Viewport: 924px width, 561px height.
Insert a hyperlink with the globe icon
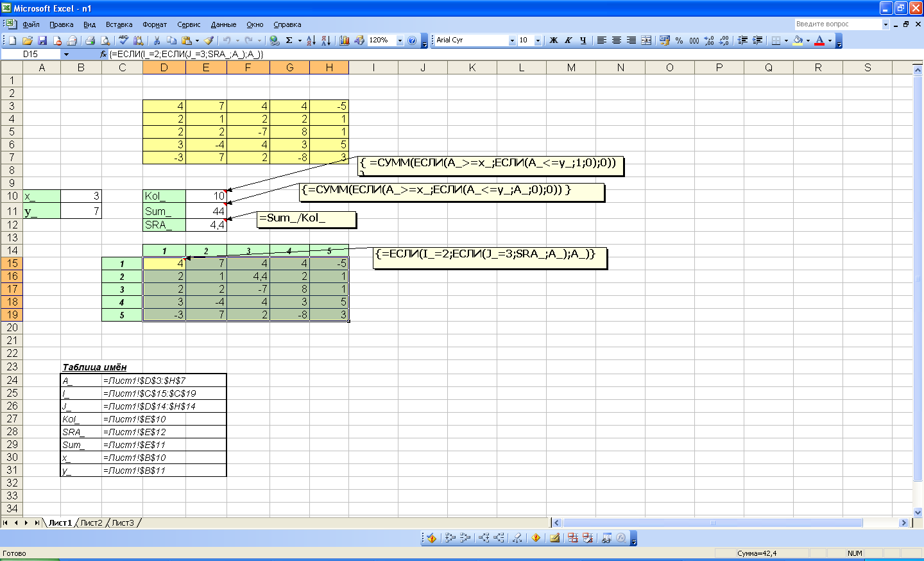275,40
